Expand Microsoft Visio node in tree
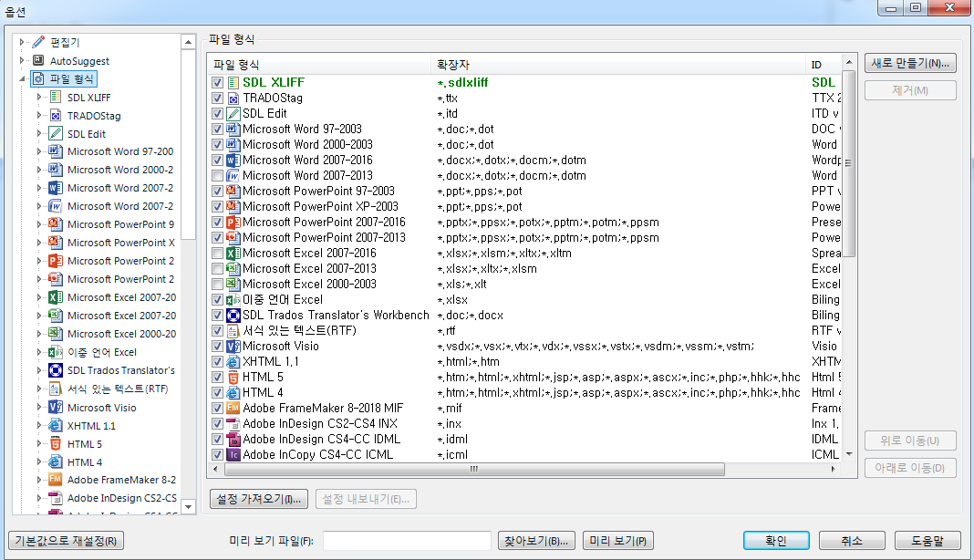The width and height of the screenshot is (974, 560). tap(39, 407)
